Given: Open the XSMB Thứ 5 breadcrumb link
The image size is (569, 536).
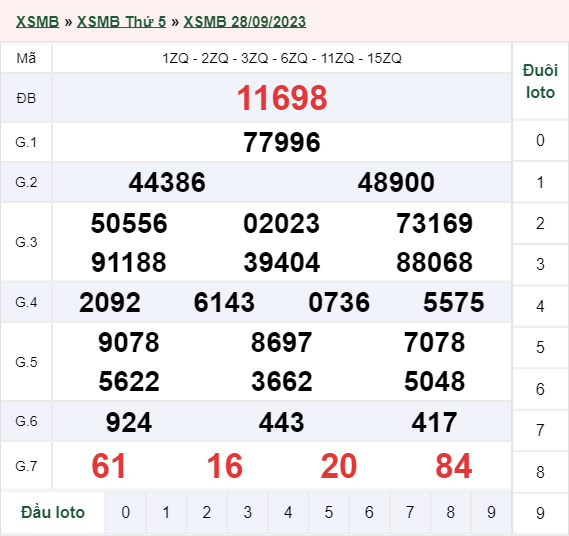Looking at the screenshot, I should [x=121, y=22].
